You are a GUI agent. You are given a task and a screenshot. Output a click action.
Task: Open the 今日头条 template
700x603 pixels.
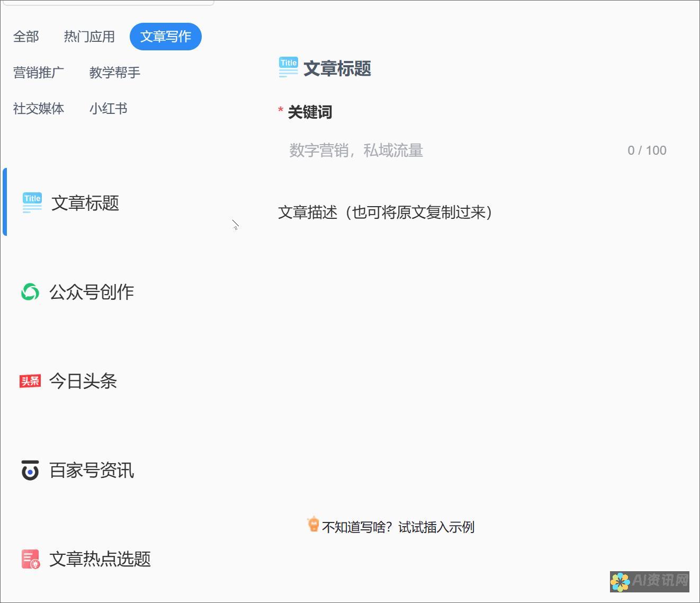click(x=83, y=381)
